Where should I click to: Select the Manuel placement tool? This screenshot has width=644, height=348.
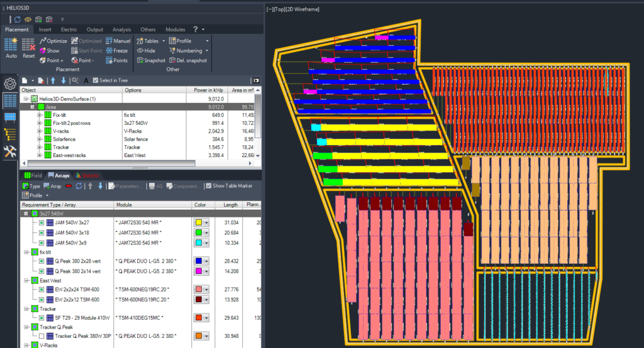tap(118, 41)
